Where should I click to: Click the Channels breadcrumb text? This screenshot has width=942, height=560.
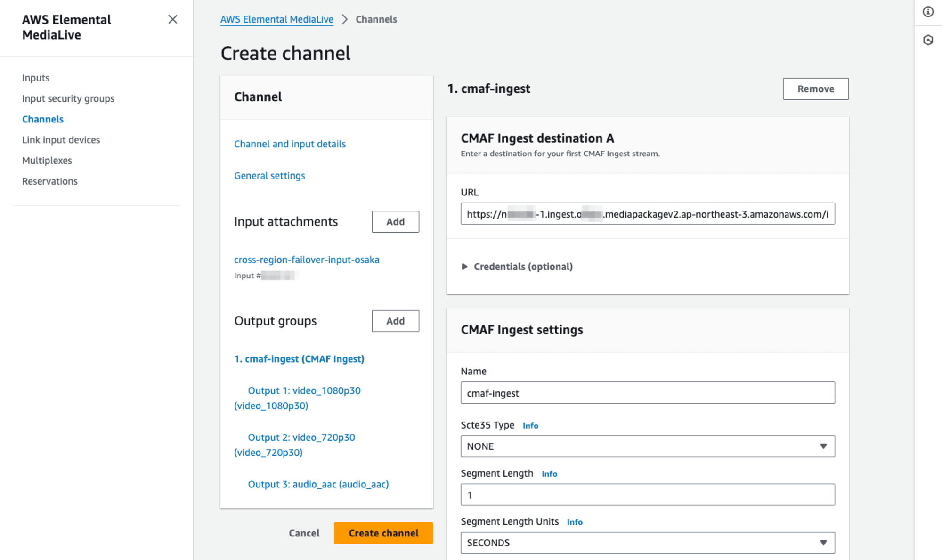376,19
